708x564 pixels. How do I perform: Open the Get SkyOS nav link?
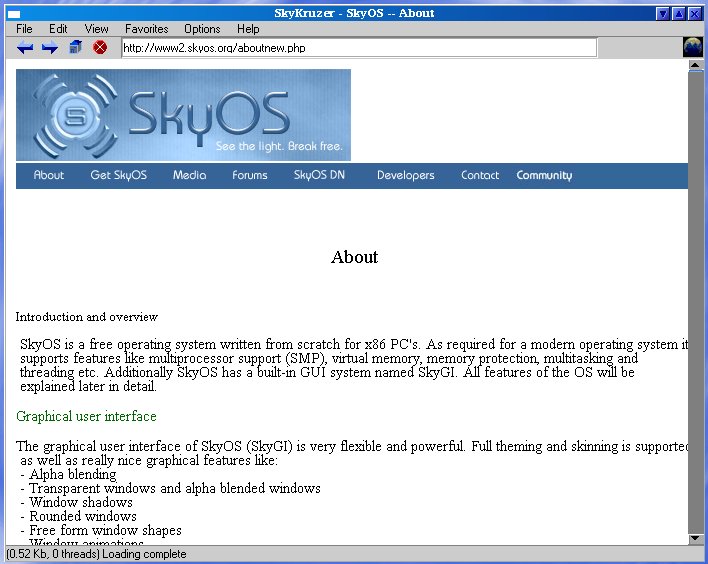118,175
